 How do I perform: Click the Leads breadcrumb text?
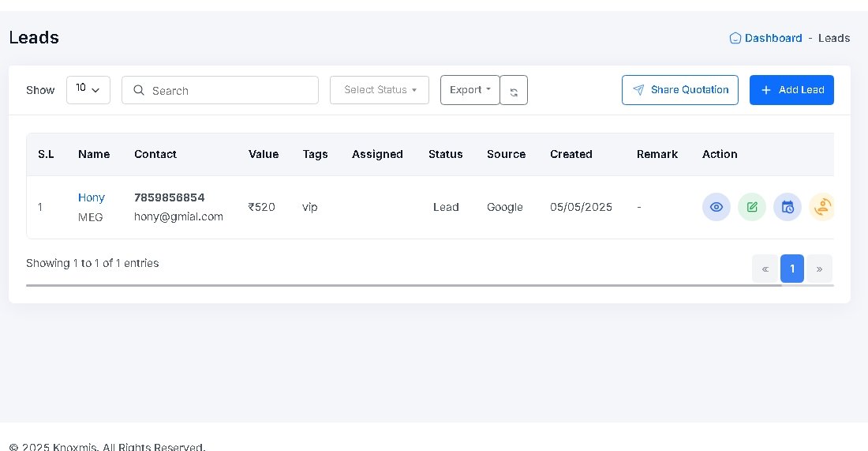pos(834,38)
